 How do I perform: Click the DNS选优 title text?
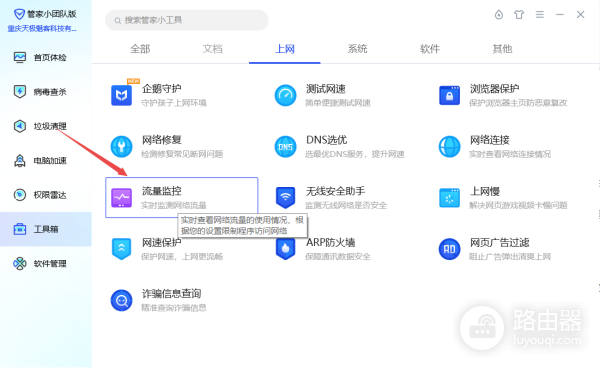click(326, 140)
